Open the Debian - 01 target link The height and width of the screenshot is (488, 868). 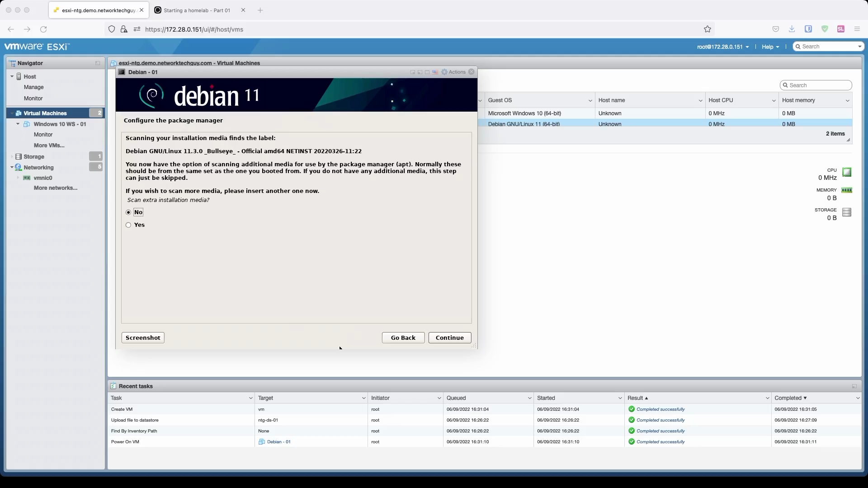279,442
